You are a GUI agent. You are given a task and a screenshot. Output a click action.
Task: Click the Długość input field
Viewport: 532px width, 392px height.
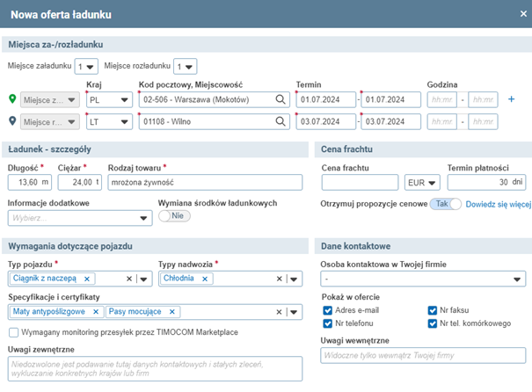30,183
